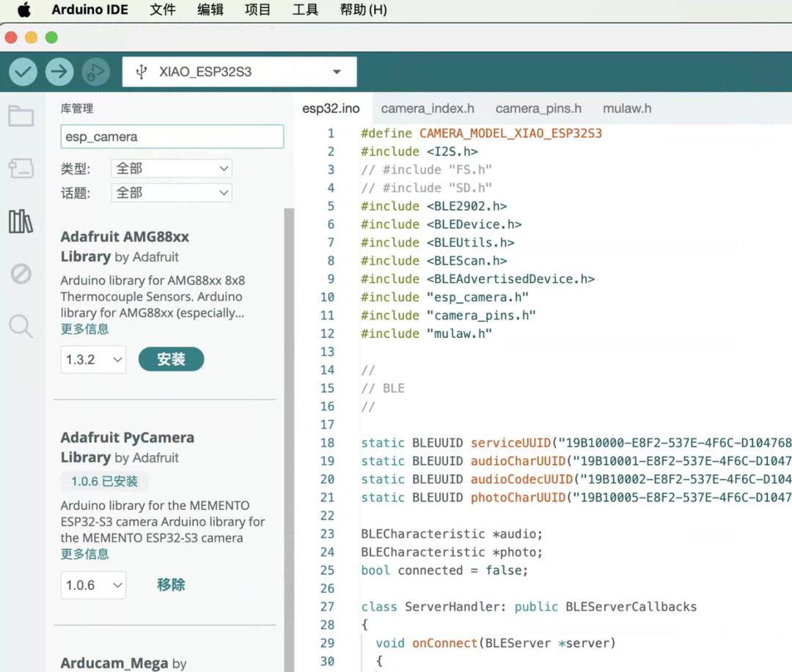The height and width of the screenshot is (672, 792).
Task: Expand the XIAO_ESP32S3 board selector dropdown
Action: point(239,72)
